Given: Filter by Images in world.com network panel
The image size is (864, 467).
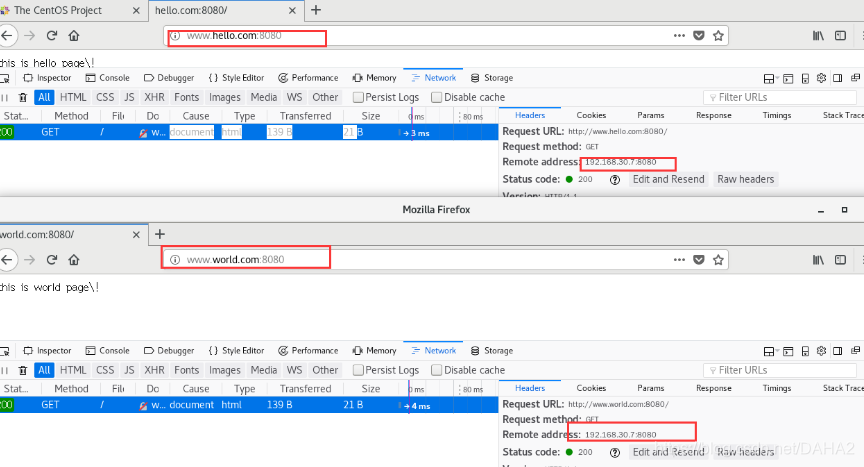Looking at the screenshot, I should 224,370.
